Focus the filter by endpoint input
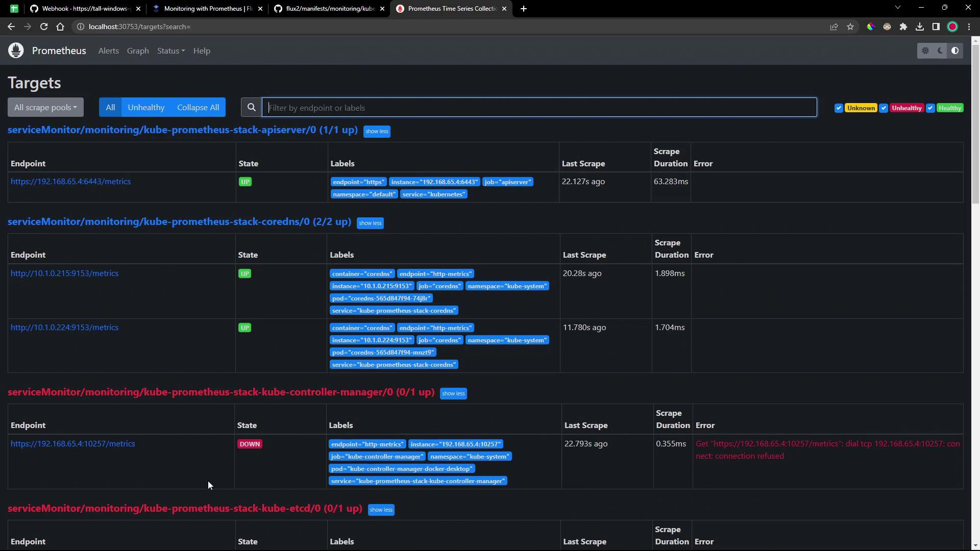Screen dimensions: 980x551 [539, 108]
